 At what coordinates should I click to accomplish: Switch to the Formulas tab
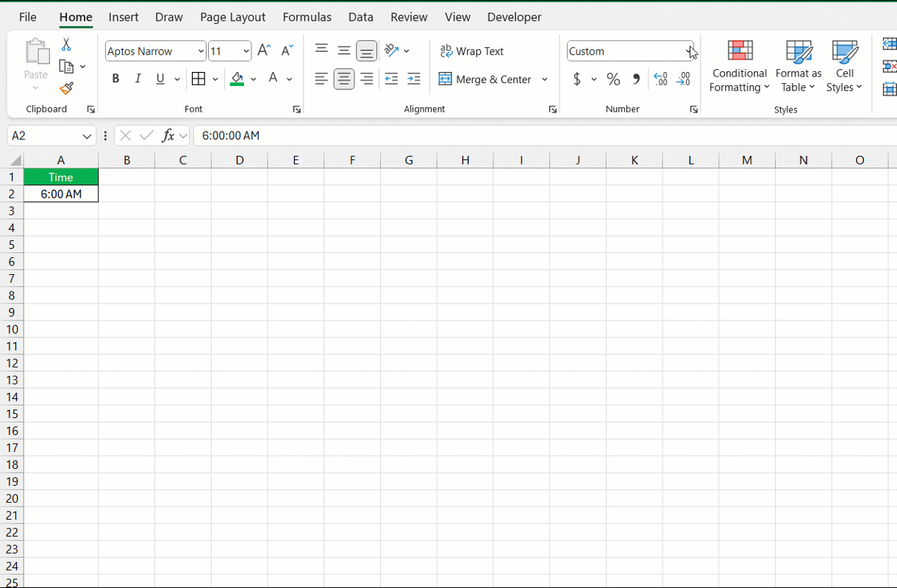[307, 17]
